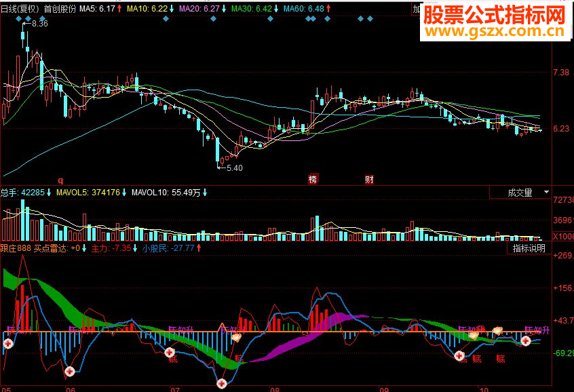Viewport: 574px width, 392px height.
Task: Click the 日线(复权) period label
Action: 20,9
